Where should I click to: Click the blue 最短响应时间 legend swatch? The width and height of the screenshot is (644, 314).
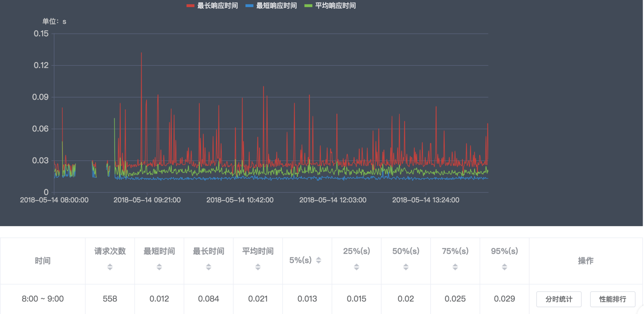[x=249, y=6]
